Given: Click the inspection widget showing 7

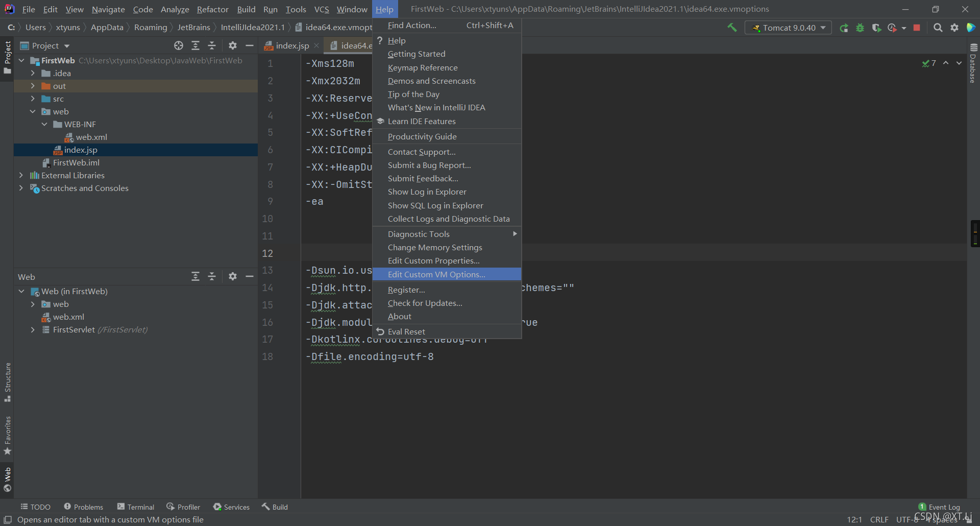Looking at the screenshot, I should (929, 63).
